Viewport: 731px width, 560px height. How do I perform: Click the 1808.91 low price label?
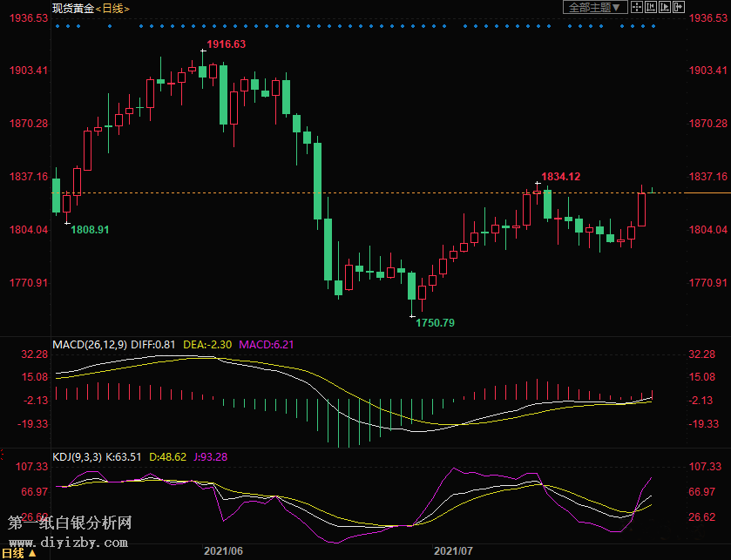[x=90, y=230]
